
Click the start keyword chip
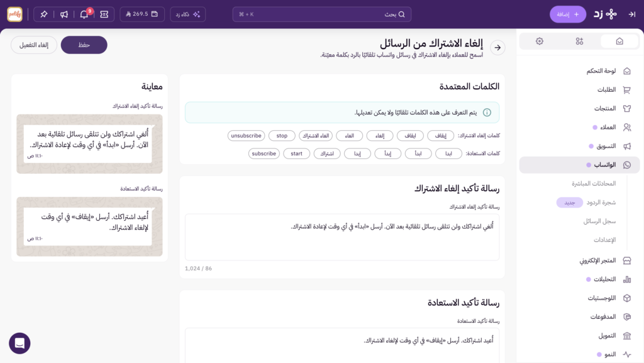[297, 154]
